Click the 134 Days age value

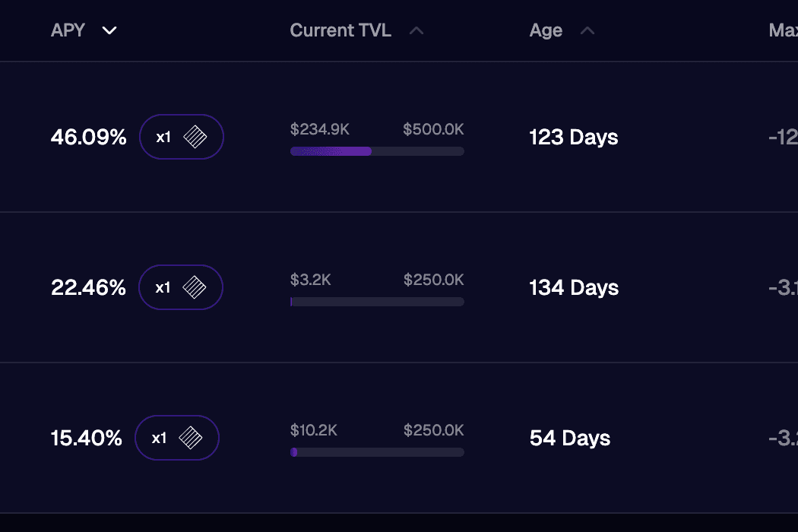tap(574, 288)
